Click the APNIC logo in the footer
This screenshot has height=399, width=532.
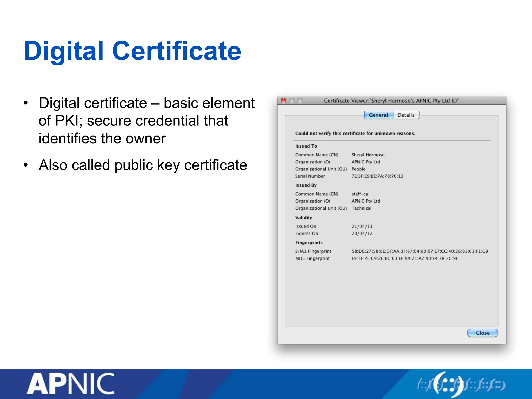(70, 383)
